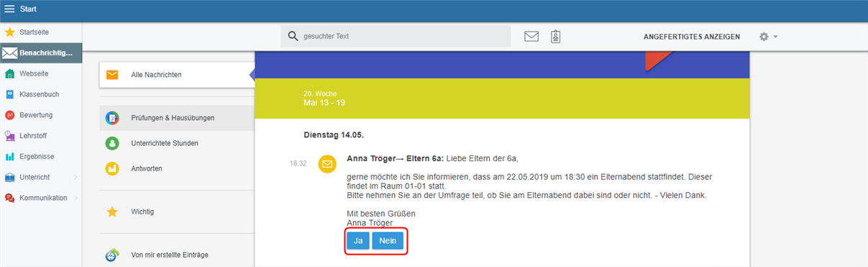Open the hamburger menu next to Start

(9, 9)
